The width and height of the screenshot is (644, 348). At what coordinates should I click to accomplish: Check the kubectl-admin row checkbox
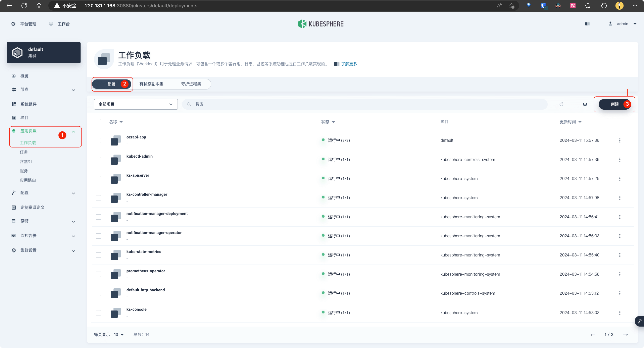(x=98, y=159)
